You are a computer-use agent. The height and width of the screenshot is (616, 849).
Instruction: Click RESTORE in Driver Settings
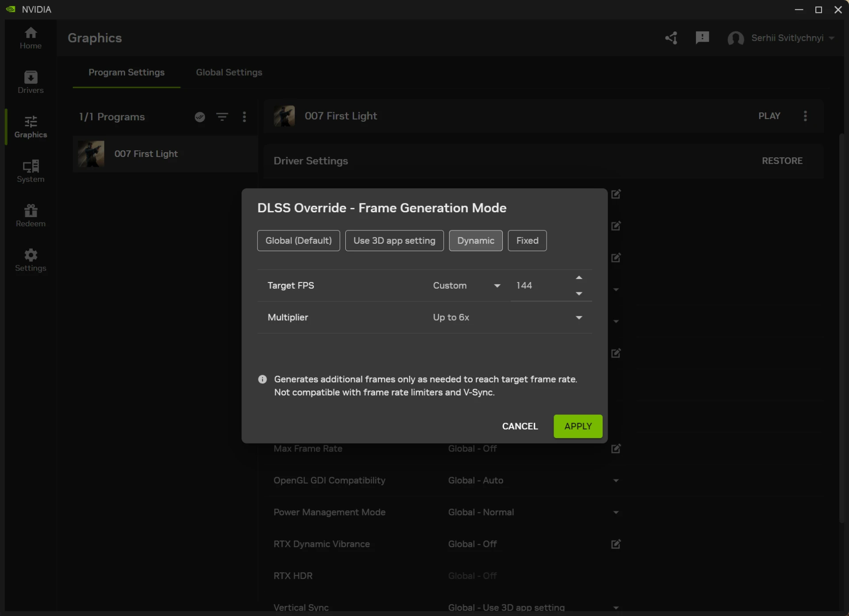pyautogui.click(x=782, y=161)
